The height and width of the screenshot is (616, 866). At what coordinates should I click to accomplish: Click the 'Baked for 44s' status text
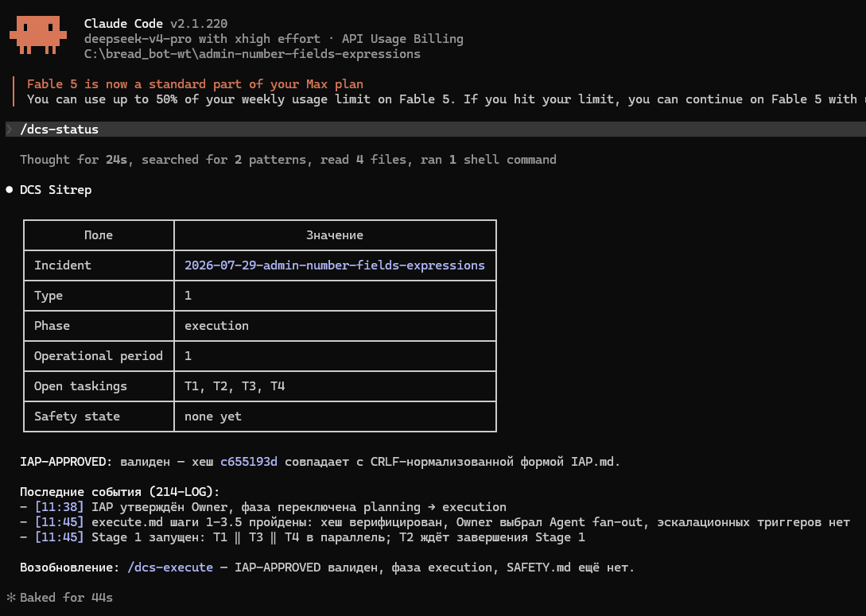66,597
